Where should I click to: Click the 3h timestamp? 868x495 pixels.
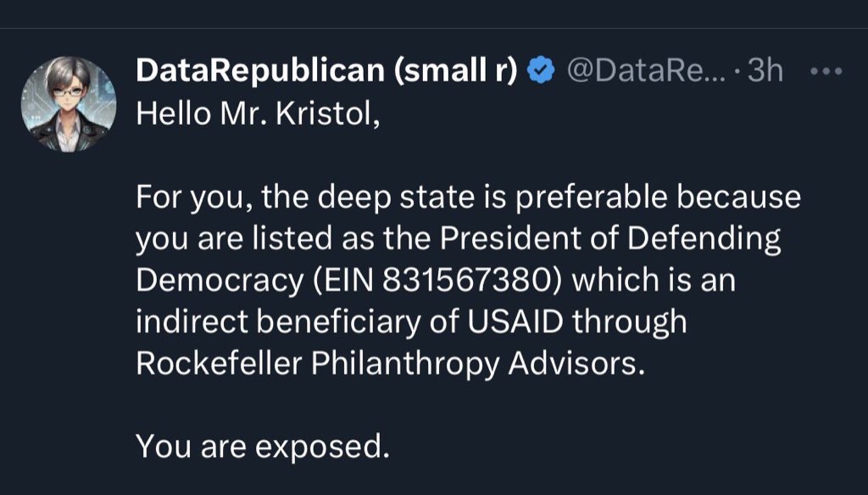pyautogui.click(x=765, y=73)
